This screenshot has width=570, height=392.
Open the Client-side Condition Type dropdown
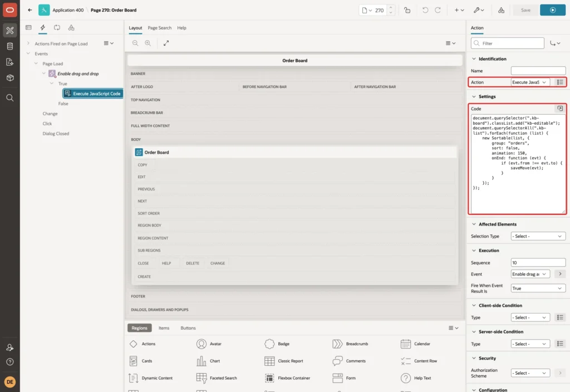click(530, 317)
